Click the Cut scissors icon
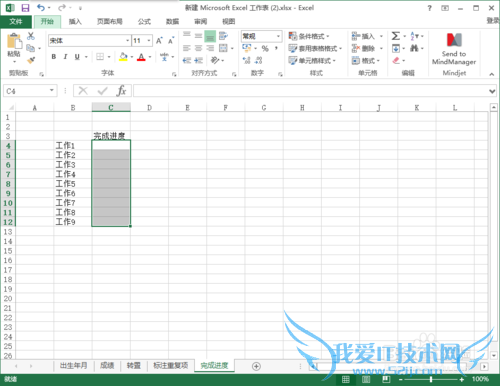500x386 pixels. tap(31, 36)
